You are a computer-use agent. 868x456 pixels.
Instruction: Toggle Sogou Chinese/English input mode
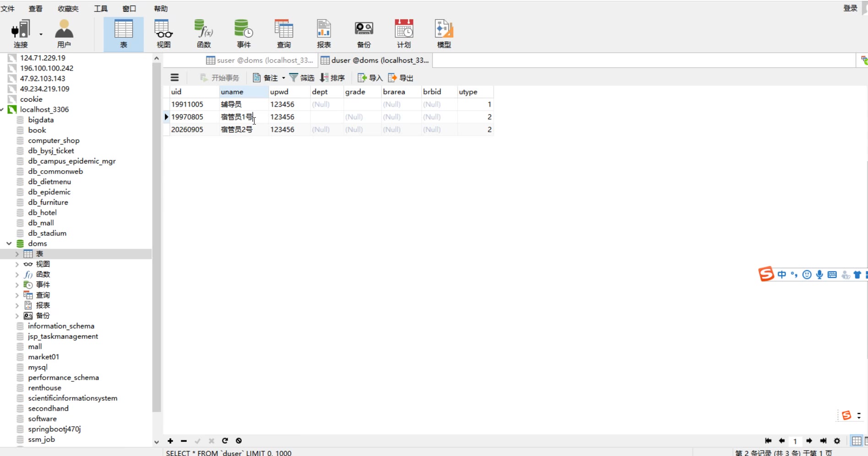[782, 275]
